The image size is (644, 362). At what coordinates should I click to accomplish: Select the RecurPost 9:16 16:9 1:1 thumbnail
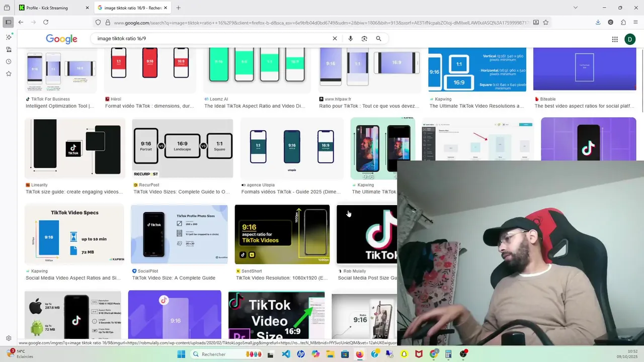183,148
